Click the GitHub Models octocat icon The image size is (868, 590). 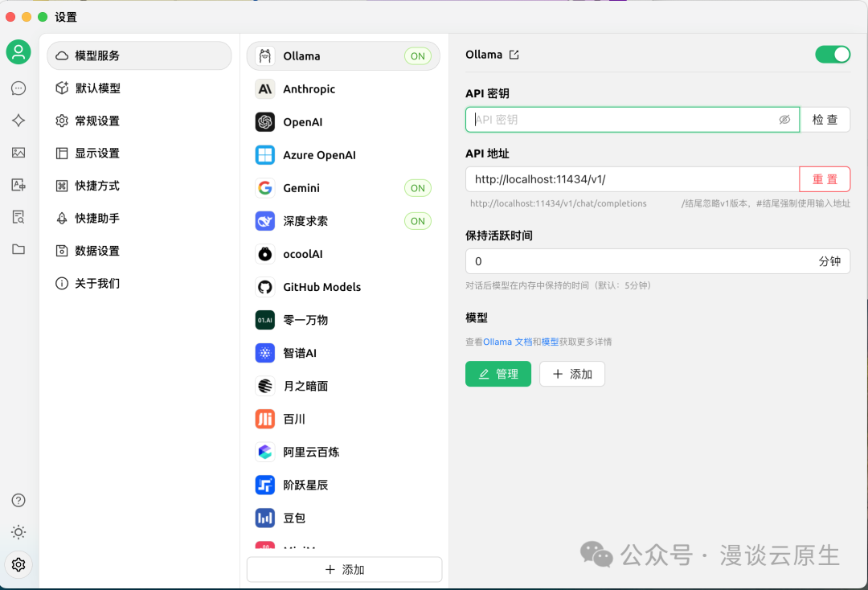click(265, 287)
